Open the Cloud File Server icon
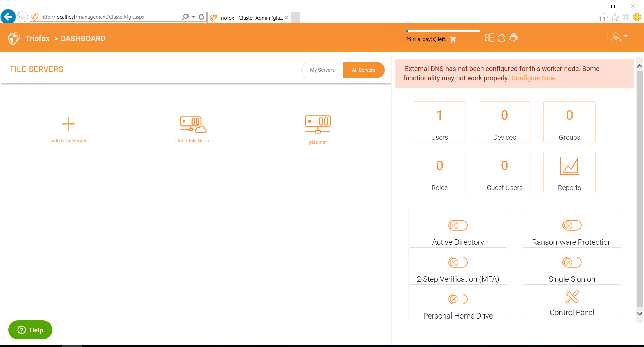This screenshot has width=644, height=347. click(x=193, y=124)
